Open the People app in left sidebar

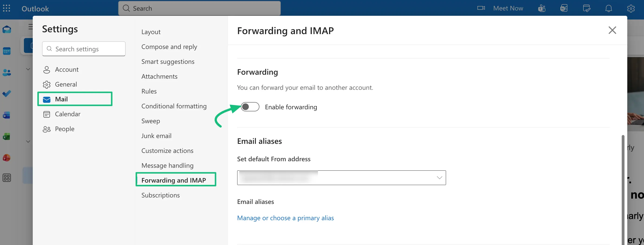click(x=7, y=72)
